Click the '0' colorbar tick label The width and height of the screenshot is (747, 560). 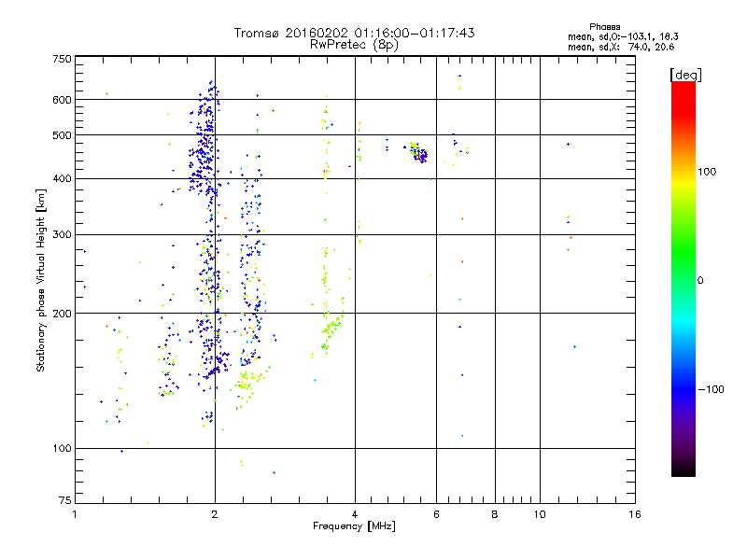pyautogui.click(x=700, y=281)
